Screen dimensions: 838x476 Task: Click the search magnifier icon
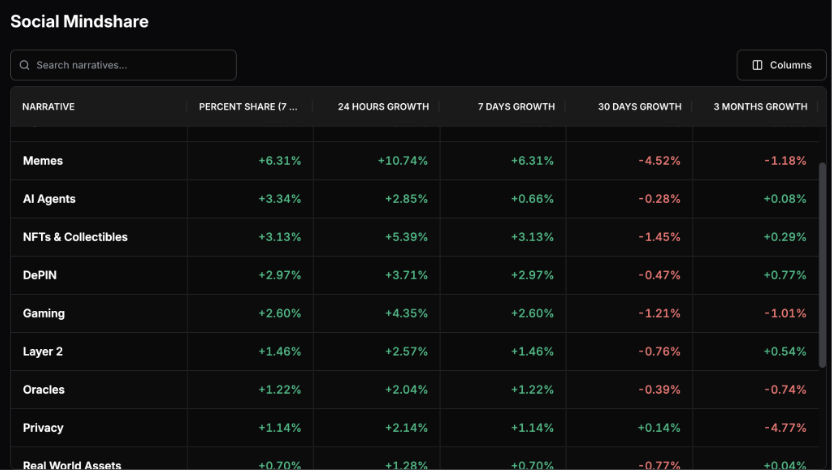[x=24, y=65]
